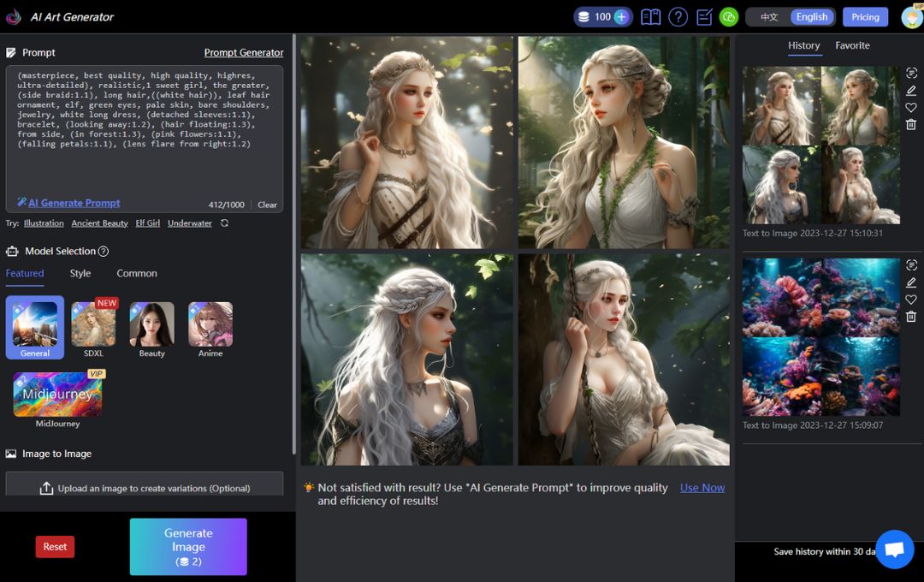This screenshot has height=582, width=924.
Task: Switch language to English
Action: coord(812,17)
